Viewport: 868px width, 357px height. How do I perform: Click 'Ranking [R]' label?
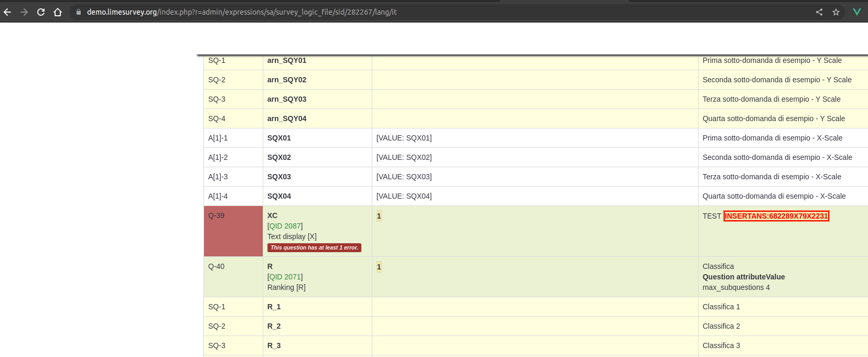click(286, 287)
